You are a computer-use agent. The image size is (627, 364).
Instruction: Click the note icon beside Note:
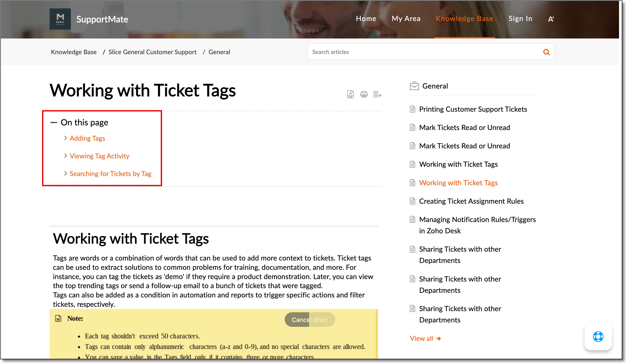click(x=58, y=318)
